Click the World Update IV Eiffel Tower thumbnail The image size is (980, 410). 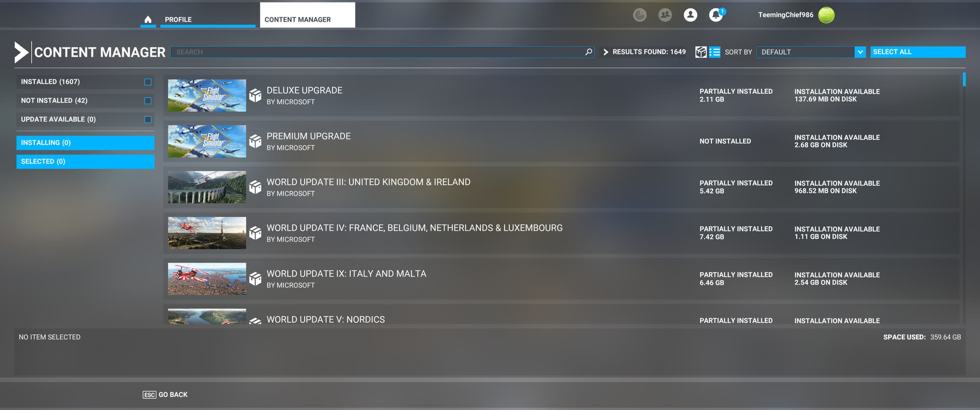207,233
